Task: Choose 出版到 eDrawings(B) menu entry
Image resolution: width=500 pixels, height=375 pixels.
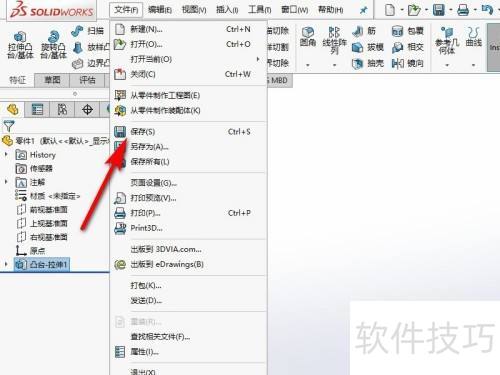Action: point(188,264)
